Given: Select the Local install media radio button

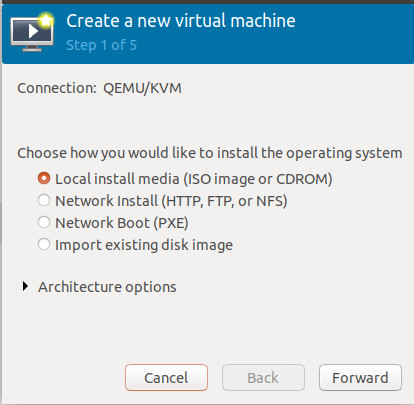Looking at the screenshot, I should 44,178.
